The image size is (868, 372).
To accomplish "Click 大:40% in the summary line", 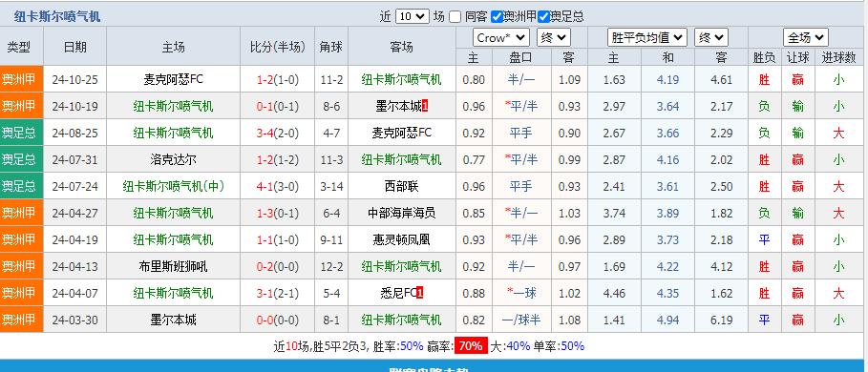I will coord(511,346).
